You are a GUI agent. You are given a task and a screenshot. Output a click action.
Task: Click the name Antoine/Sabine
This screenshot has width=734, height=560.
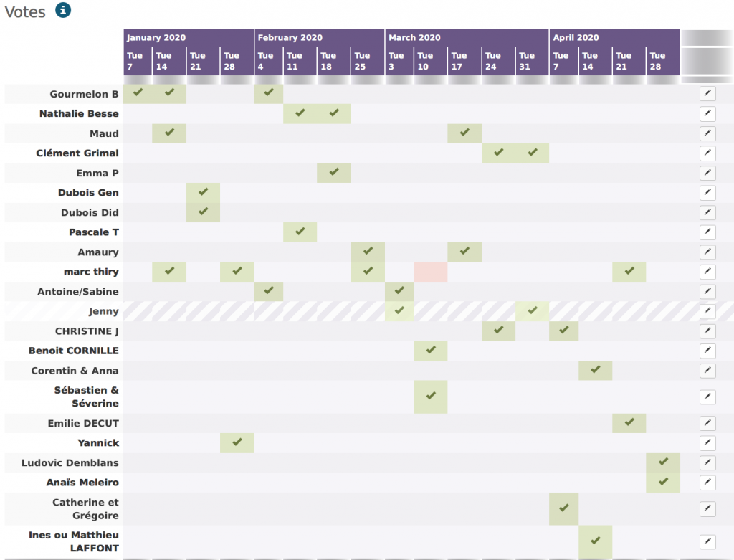click(77, 292)
